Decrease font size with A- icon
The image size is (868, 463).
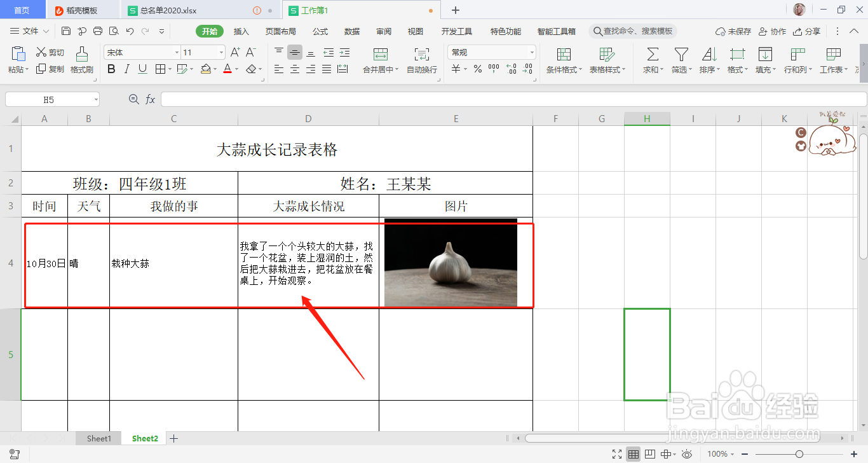coord(251,52)
